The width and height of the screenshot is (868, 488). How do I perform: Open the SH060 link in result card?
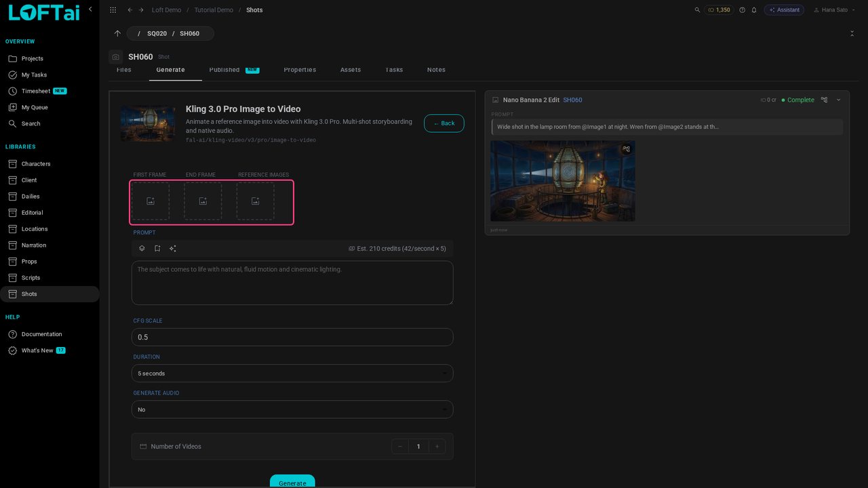click(572, 100)
